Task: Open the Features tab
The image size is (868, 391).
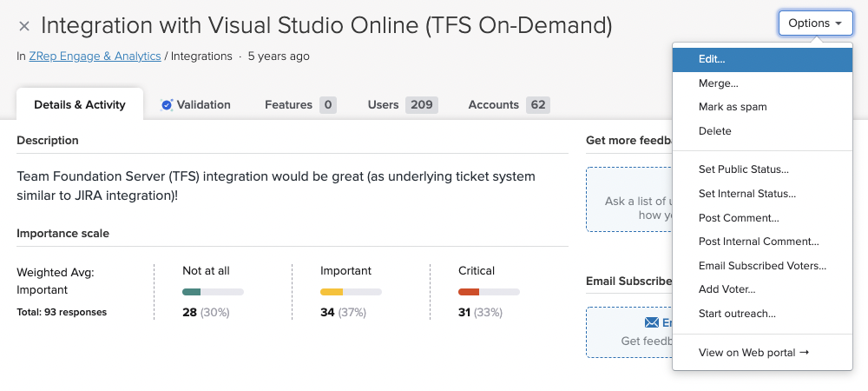Action: [300, 104]
